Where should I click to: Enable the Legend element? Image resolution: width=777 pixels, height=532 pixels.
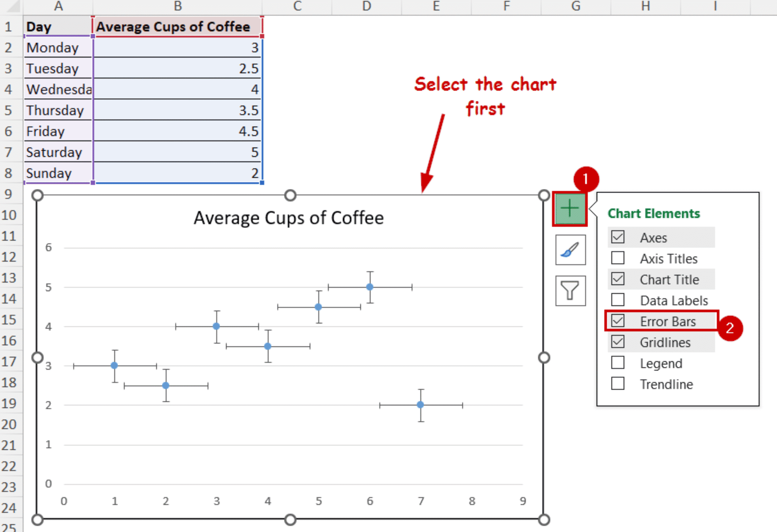(x=618, y=363)
